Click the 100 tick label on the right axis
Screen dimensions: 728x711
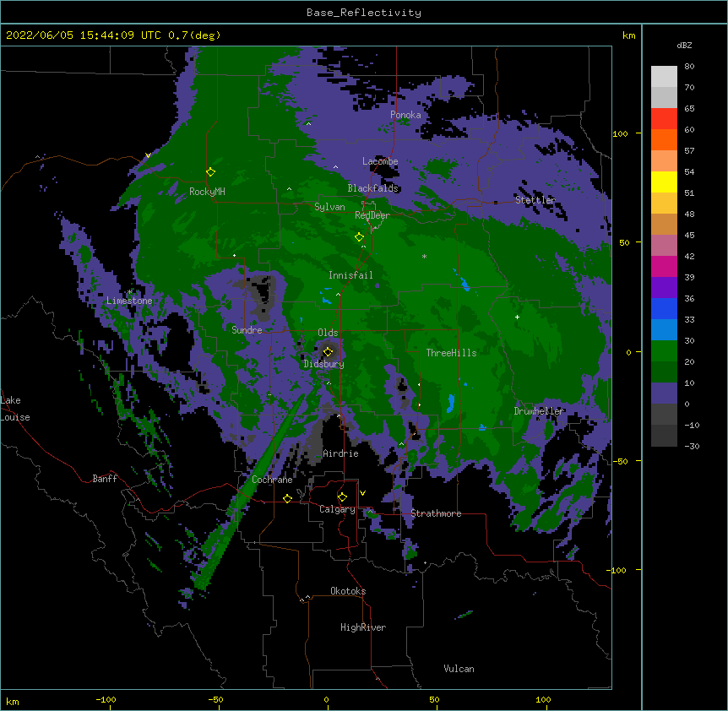coord(620,134)
